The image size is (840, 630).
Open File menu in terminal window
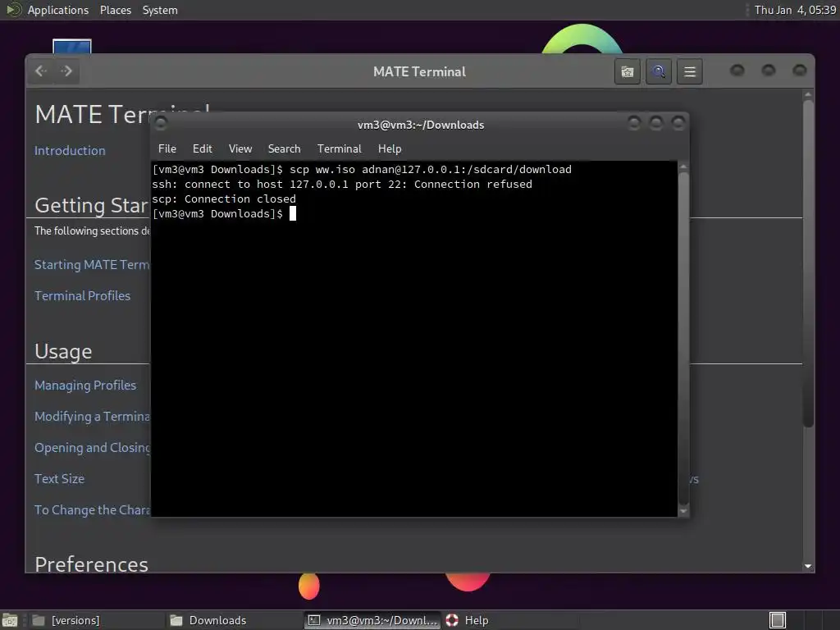point(167,149)
